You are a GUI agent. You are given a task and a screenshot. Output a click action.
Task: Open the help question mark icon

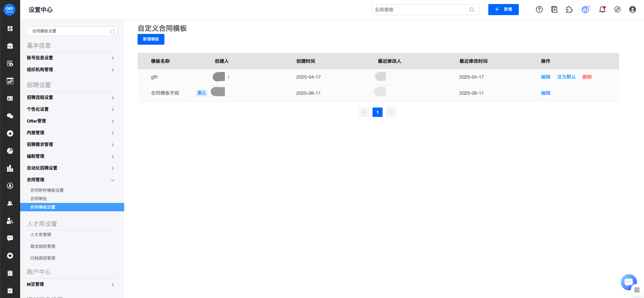click(x=539, y=10)
